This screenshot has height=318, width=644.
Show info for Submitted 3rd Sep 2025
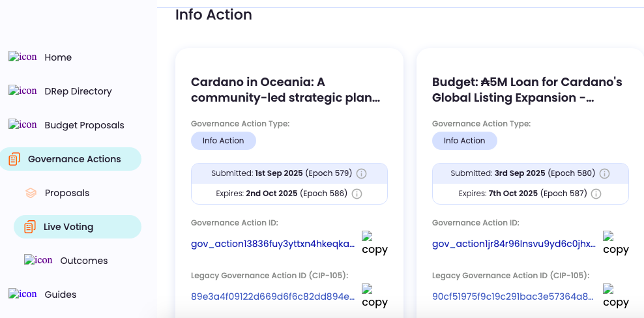click(604, 173)
